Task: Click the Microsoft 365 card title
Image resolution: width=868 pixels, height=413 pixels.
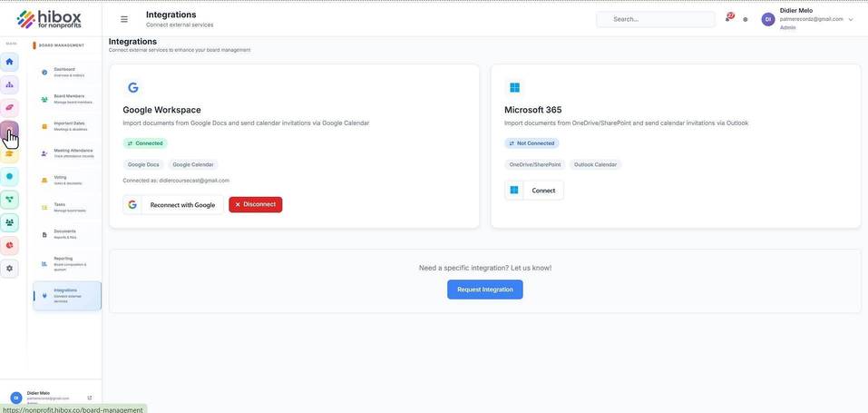Action: point(532,110)
